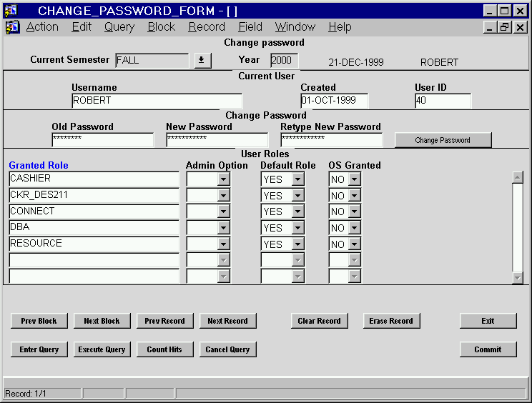The width and height of the screenshot is (532, 403).
Task: Click the 21-DEC-1999 date text
Action: [356, 62]
